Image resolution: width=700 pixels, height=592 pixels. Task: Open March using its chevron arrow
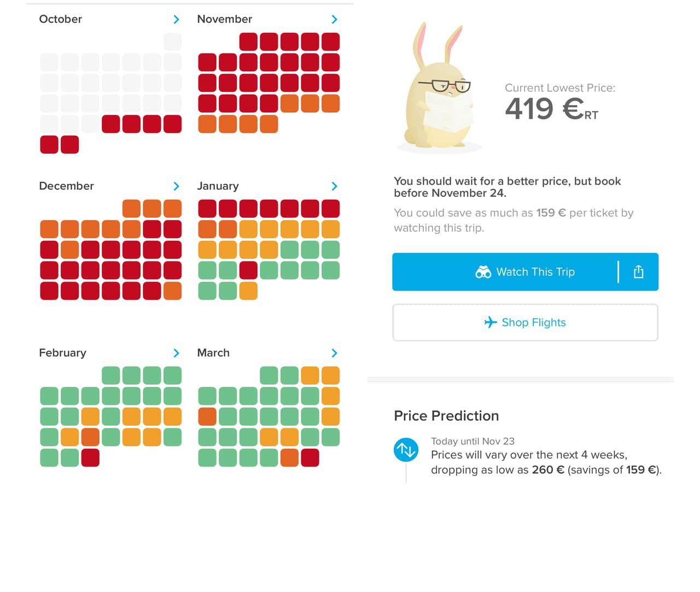click(334, 353)
